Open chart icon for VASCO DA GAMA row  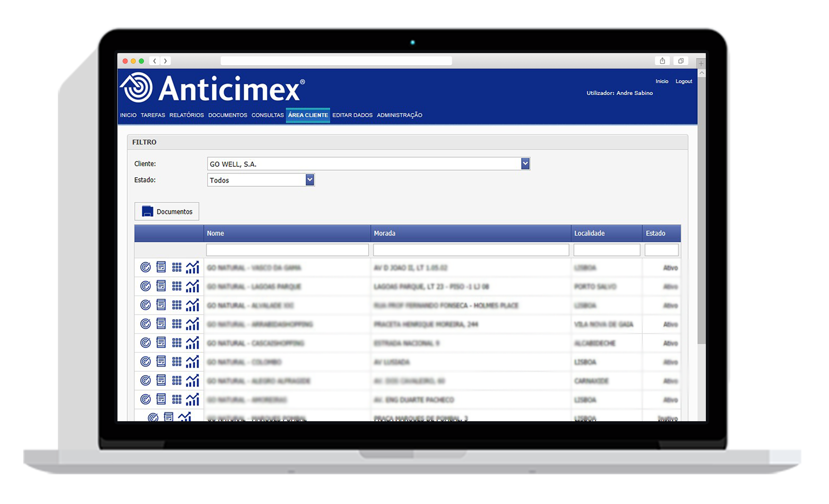click(x=193, y=267)
